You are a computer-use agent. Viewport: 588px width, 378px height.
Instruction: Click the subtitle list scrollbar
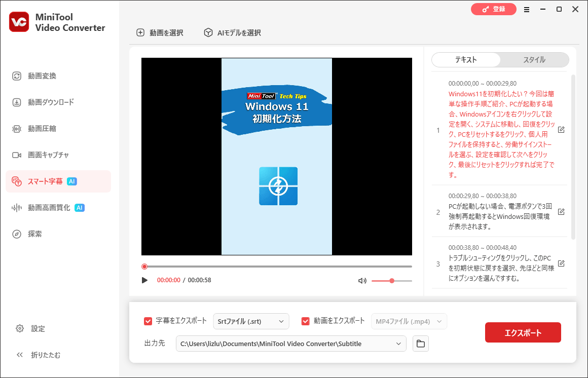click(x=573, y=157)
